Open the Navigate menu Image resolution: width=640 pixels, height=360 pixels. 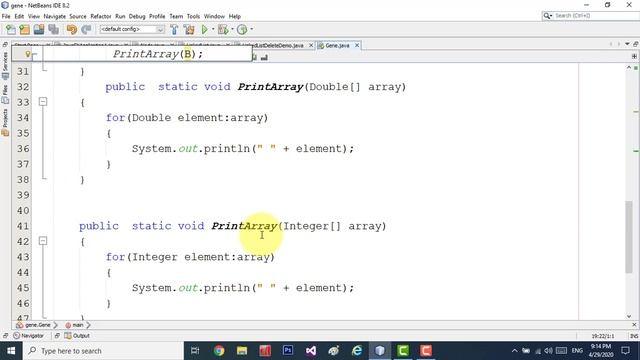(x=55, y=16)
